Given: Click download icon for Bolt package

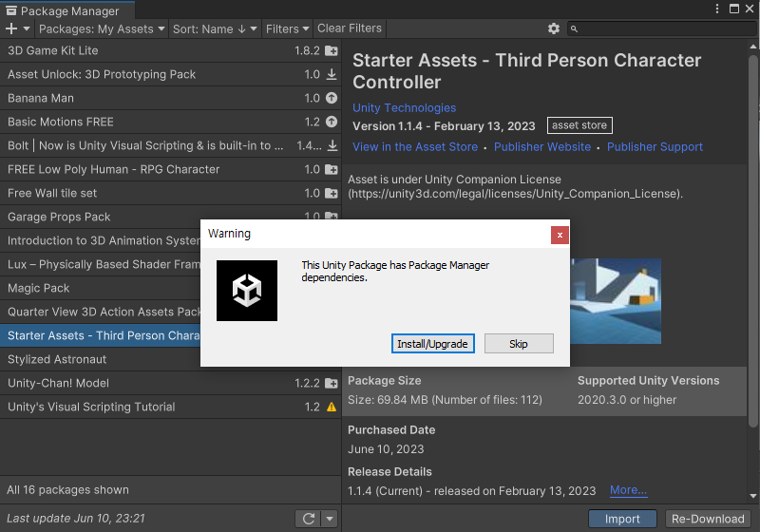Looking at the screenshot, I should point(332,145).
